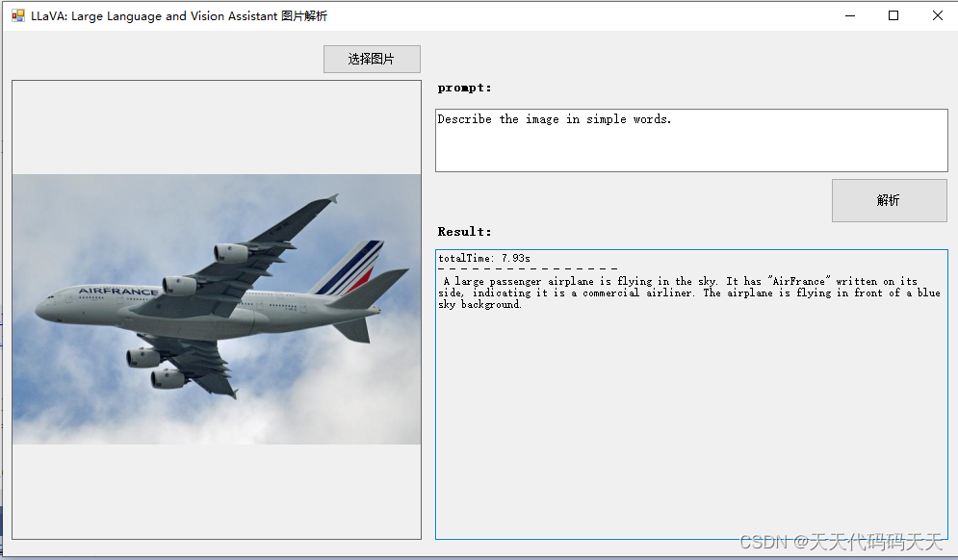Click the empty panel below the airplane image

pos(216,491)
